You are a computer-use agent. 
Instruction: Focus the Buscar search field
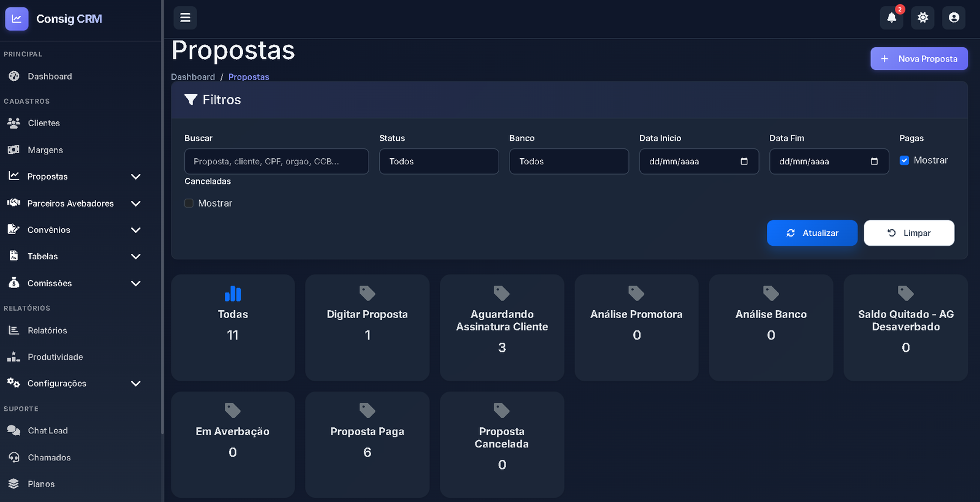point(276,161)
